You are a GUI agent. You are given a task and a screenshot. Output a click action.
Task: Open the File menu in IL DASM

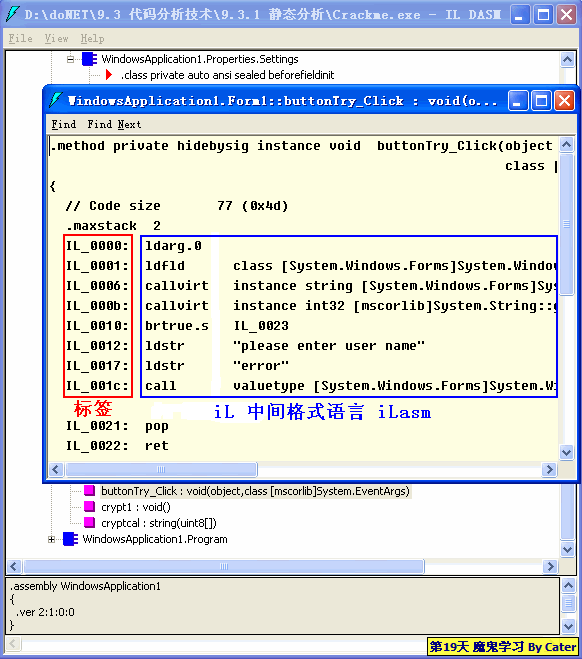(x=21, y=39)
